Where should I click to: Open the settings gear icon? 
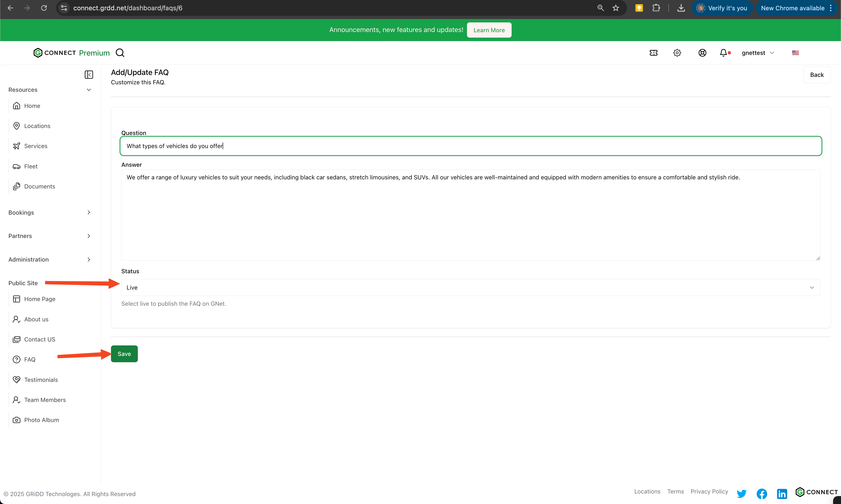(x=677, y=53)
